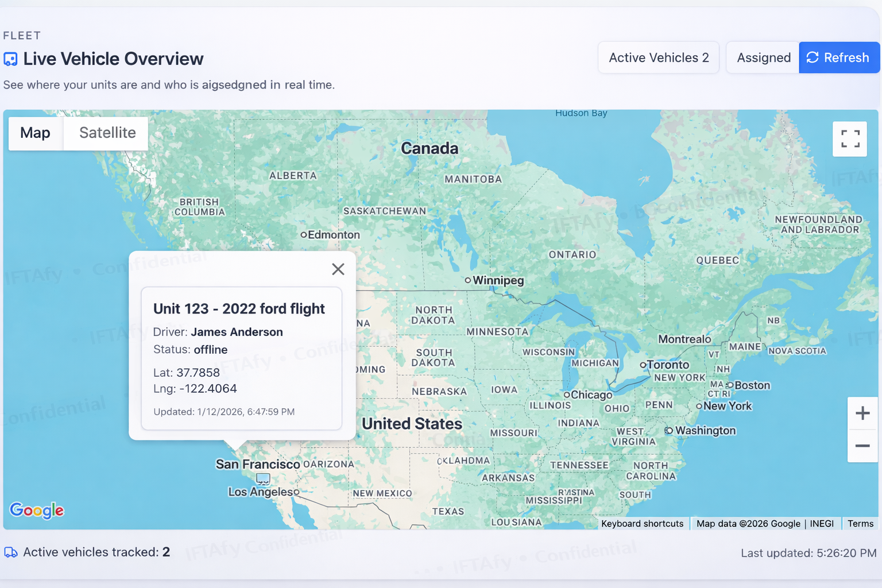Screen dimensions: 882x588
Task: Click the truck icon next to Active vehicles tracked
Action: tap(10, 552)
